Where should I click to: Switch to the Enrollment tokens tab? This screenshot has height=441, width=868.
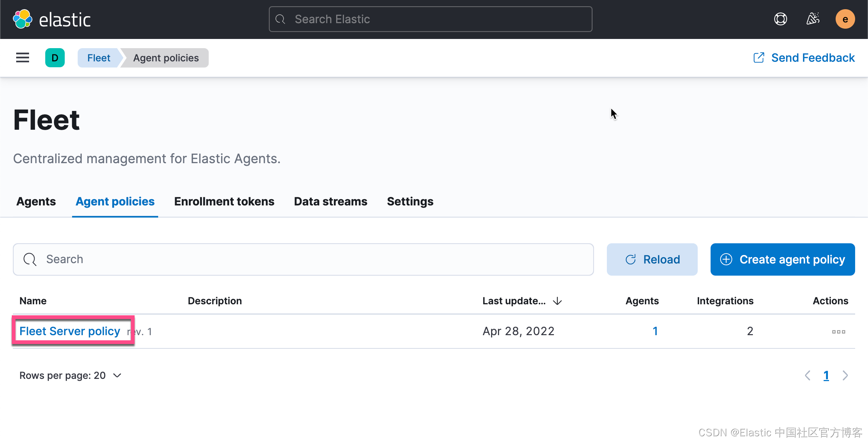[224, 201]
